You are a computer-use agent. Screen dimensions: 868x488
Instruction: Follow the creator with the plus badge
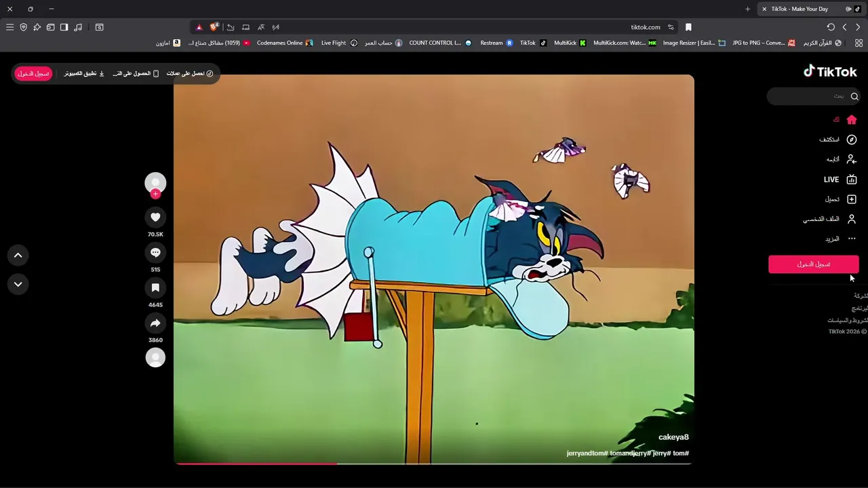click(x=155, y=194)
